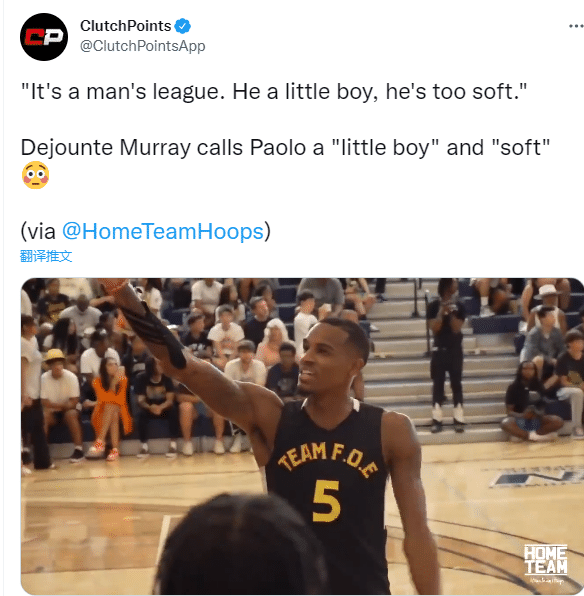Click the TEAM F.O.E jersey lettering
This screenshot has width=584, height=596.
click(x=328, y=458)
